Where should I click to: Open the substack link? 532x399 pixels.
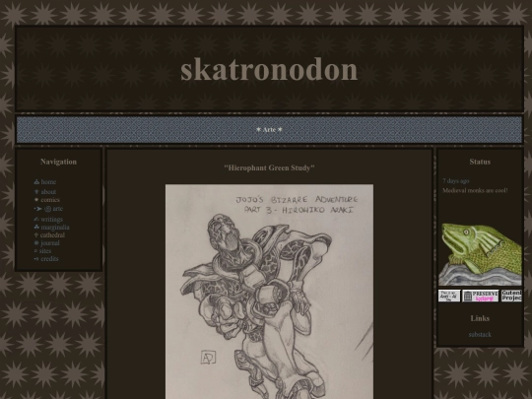[x=480, y=335]
